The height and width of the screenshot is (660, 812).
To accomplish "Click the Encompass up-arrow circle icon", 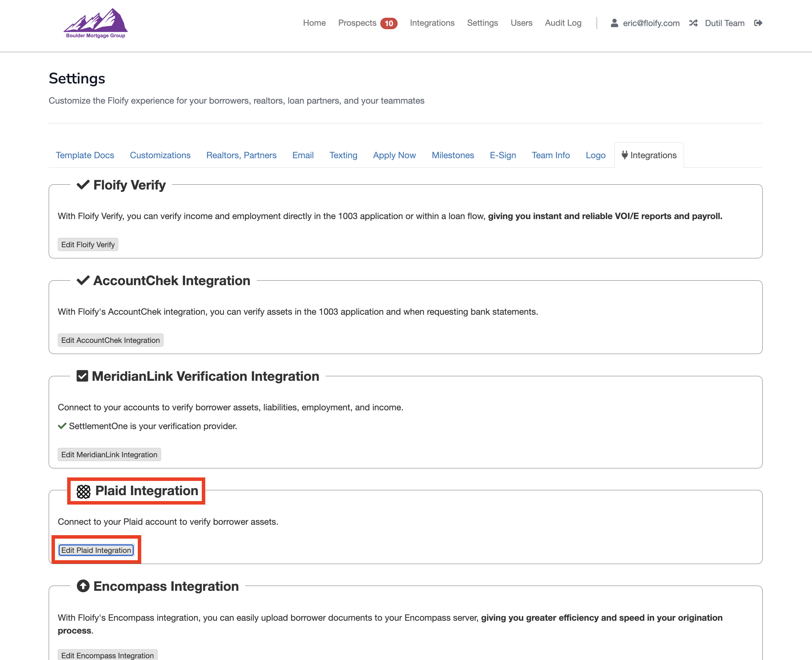I will pos(83,586).
